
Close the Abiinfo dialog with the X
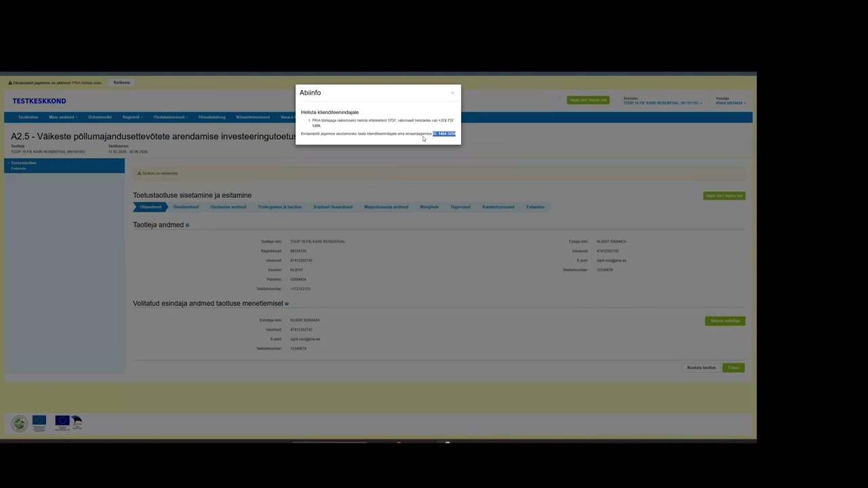click(452, 93)
